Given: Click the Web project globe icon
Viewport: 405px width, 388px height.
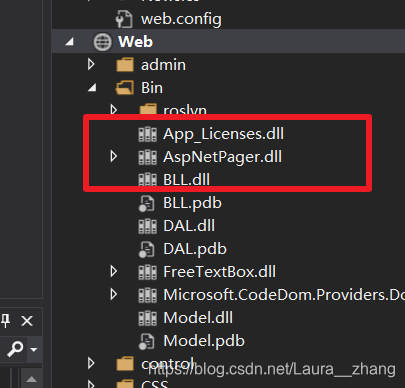Looking at the screenshot, I should point(102,42).
